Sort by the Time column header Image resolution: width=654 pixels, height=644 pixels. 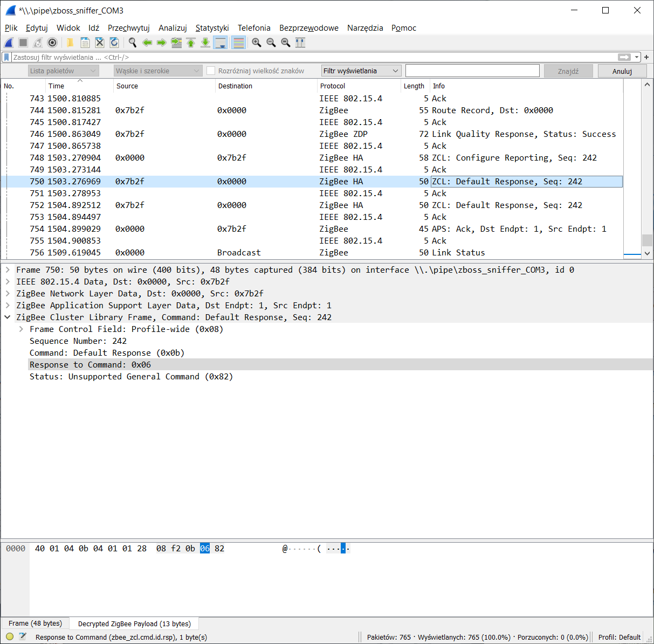tap(79, 86)
